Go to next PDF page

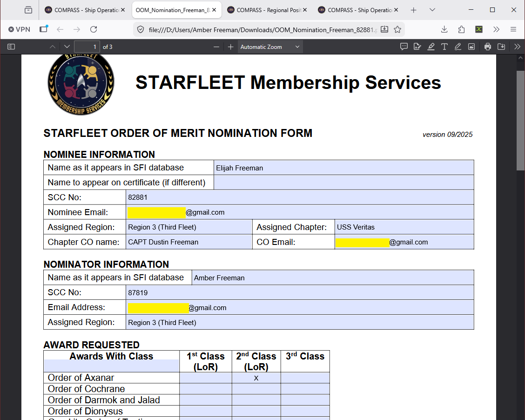pos(67,47)
